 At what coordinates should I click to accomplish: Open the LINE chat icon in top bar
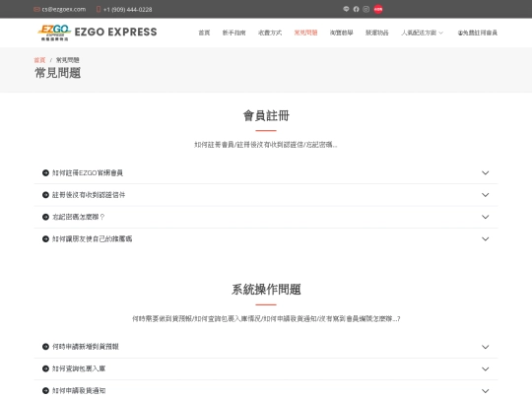pyautogui.click(x=346, y=9)
